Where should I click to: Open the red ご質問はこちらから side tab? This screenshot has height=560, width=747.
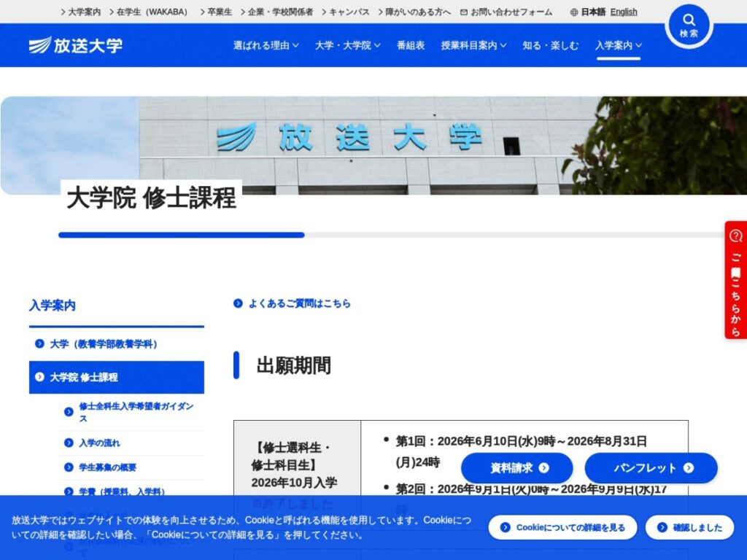point(736,281)
